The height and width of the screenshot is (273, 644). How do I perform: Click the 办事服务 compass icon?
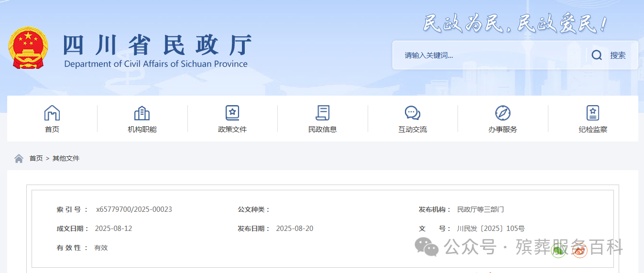click(x=502, y=113)
